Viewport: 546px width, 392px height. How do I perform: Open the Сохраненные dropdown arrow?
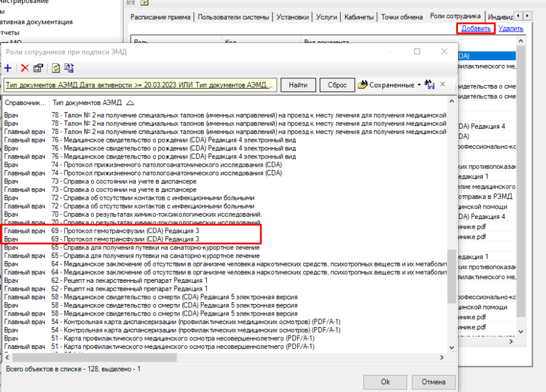click(419, 85)
